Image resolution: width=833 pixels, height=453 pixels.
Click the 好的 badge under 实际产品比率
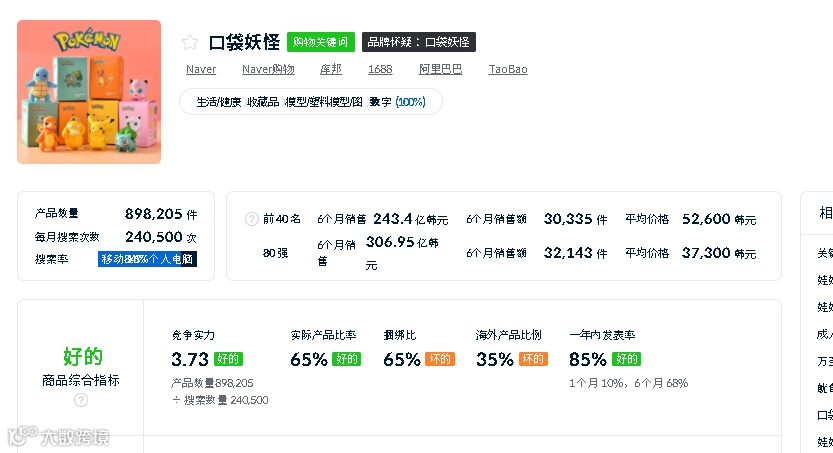pos(346,359)
